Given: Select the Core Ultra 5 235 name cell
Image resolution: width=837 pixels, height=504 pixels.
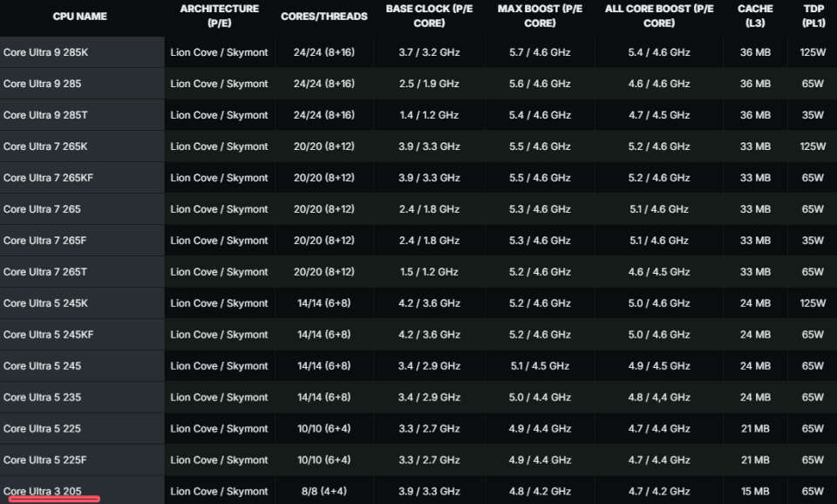Looking at the screenshot, I should coord(43,398).
